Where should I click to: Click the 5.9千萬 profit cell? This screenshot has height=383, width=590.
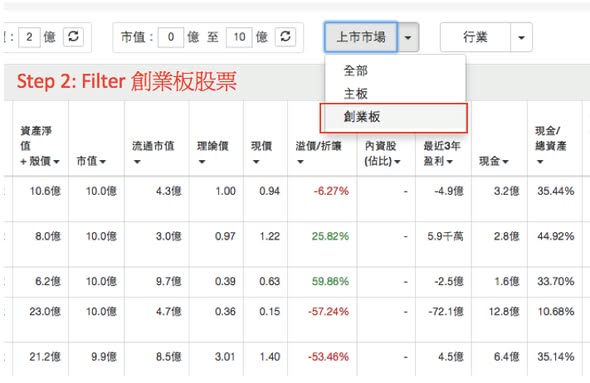(445, 236)
